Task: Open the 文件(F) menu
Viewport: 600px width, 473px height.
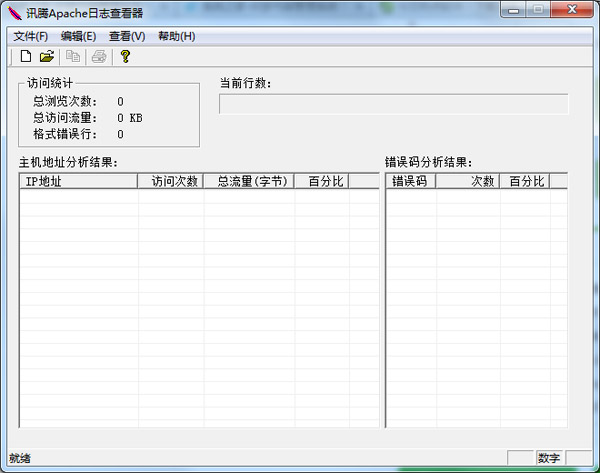Action: point(31,36)
